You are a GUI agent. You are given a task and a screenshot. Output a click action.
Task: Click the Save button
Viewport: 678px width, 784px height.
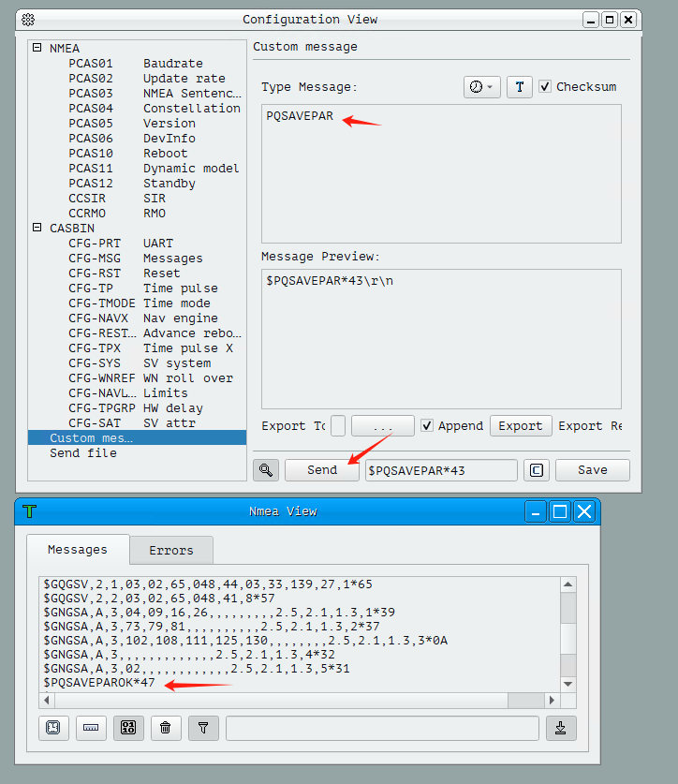coord(592,470)
